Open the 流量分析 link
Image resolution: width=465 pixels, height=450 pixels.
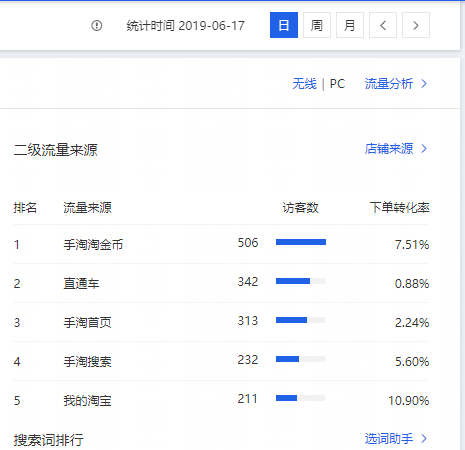[396, 84]
